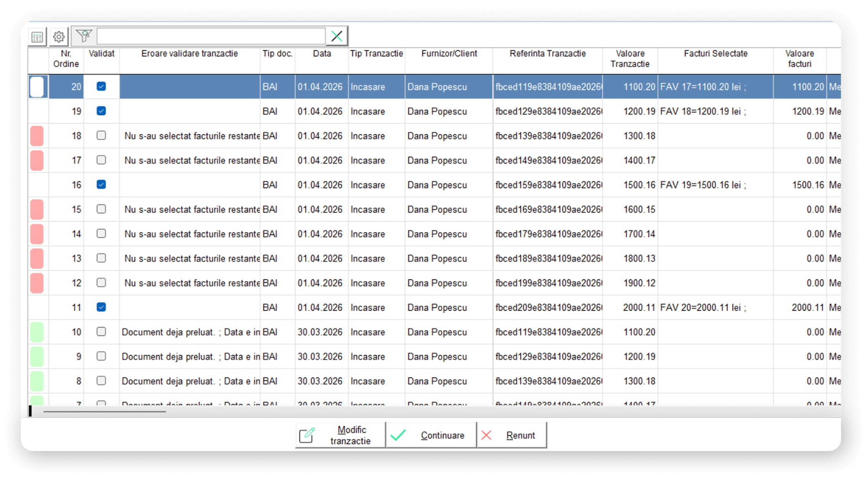Screen dimensions: 868x478
Task: Clear the filter using the X icon
Action: point(337,35)
